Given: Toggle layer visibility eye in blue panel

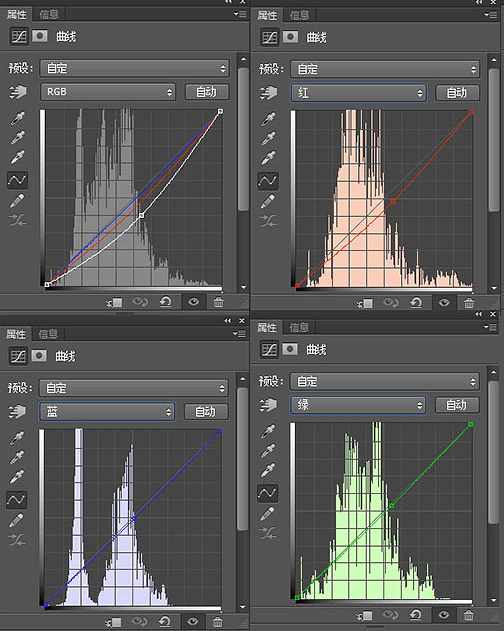Looking at the screenshot, I should (x=193, y=622).
